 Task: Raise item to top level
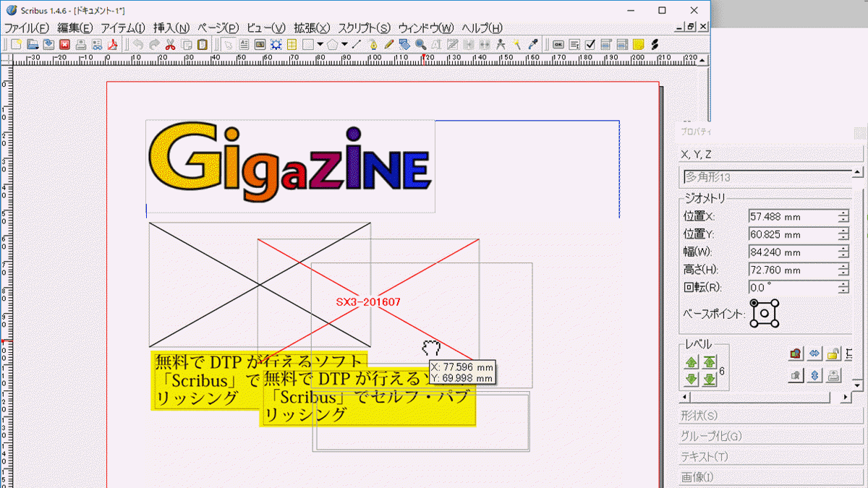[x=709, y=363]
